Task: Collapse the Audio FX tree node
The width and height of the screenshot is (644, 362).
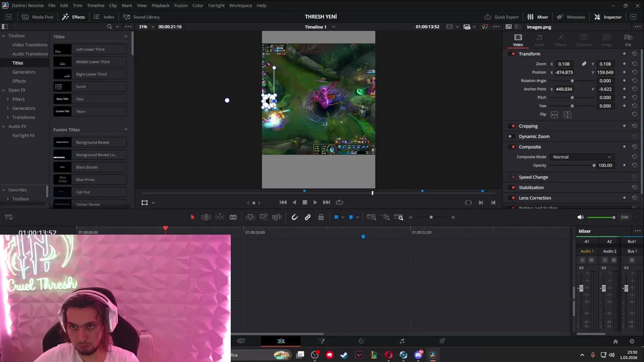Action: [4, 126]
